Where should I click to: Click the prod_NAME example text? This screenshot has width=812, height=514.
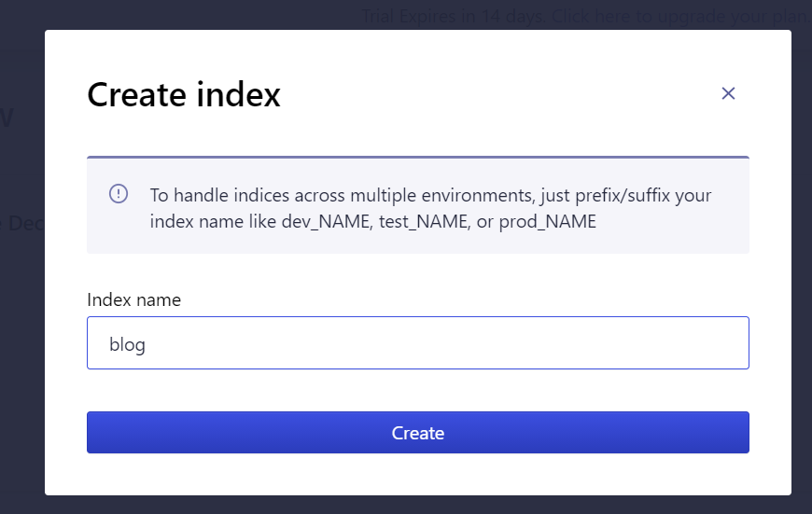coord(547,221)
